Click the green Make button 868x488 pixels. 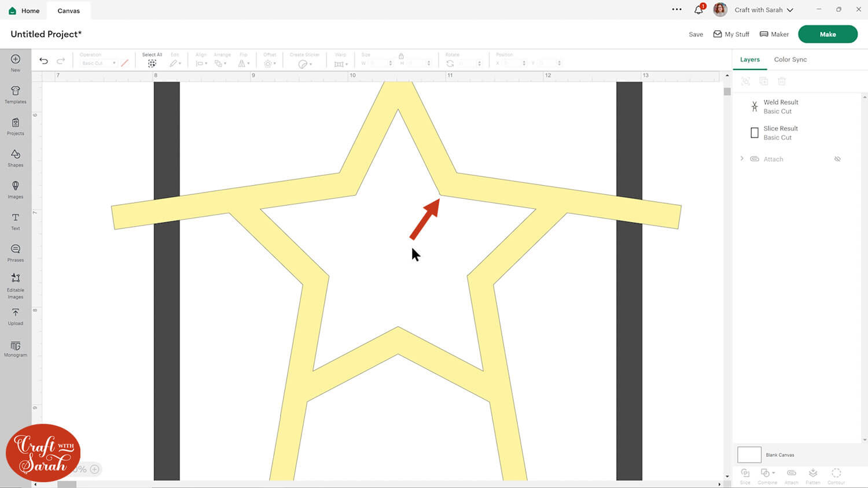(x=827, y=34)
